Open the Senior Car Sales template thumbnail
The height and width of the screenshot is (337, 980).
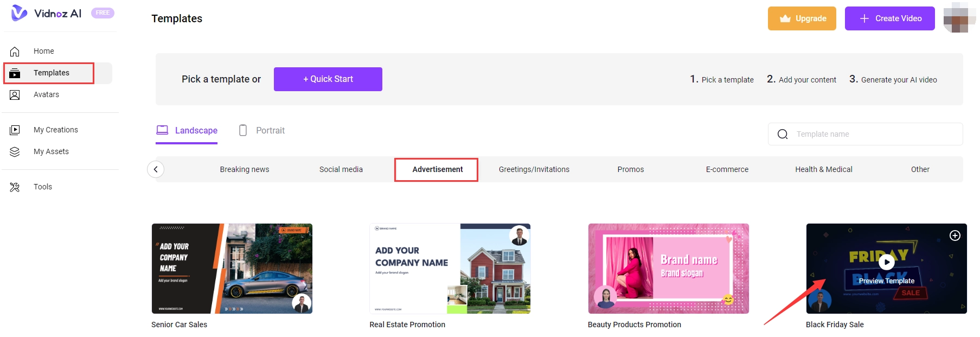click(x=232, y=268)
